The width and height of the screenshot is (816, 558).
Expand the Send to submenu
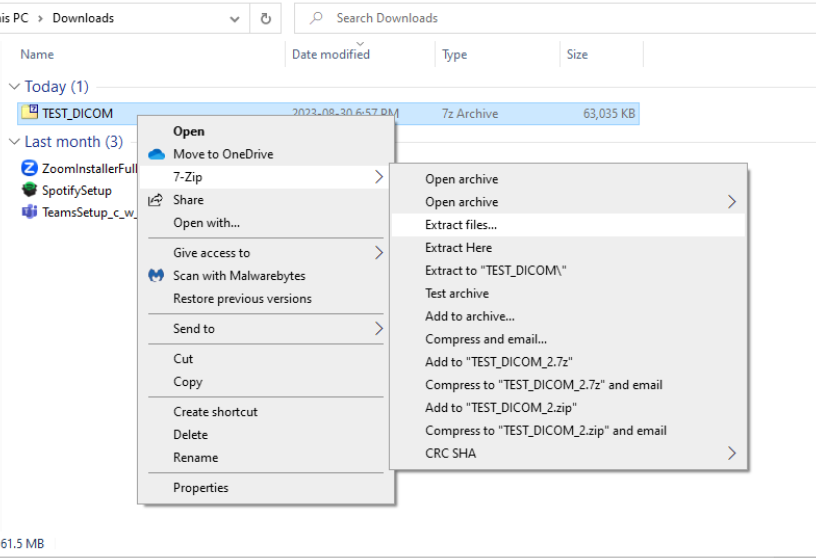379,328
